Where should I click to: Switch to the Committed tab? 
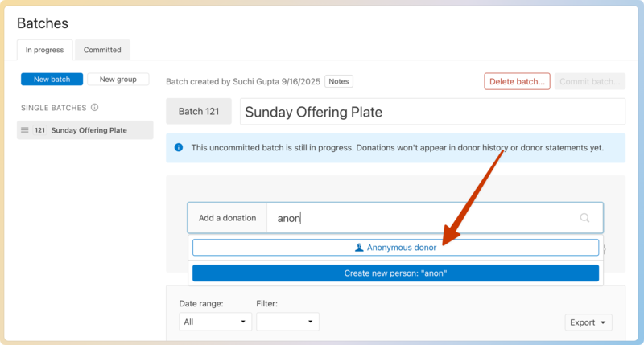(102, 50)
